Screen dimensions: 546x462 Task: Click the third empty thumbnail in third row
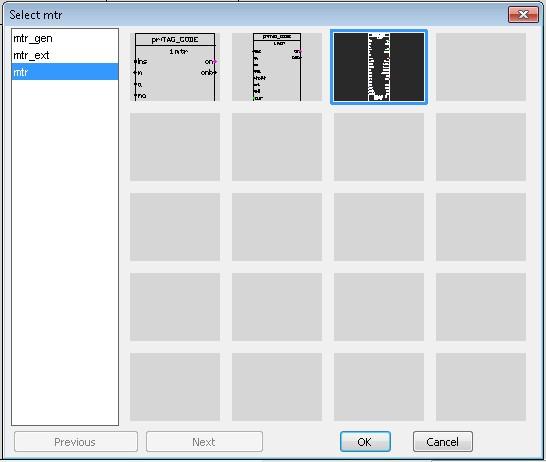(379, 227)
